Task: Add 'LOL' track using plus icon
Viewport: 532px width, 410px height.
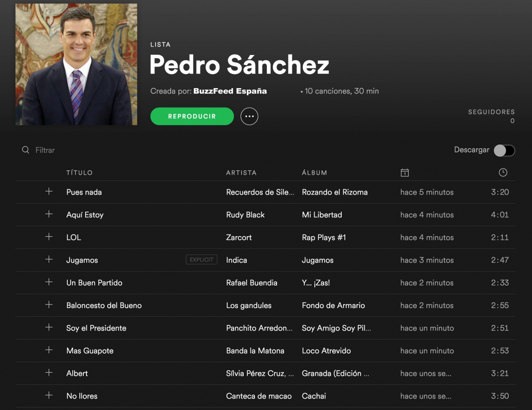Action: 49,237
